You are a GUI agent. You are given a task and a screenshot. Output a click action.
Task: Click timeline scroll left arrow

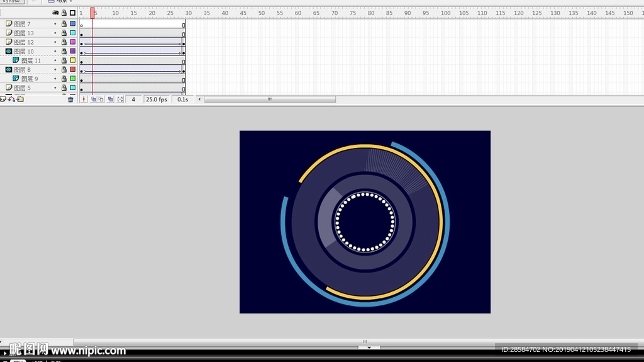(x=199, y=99)
